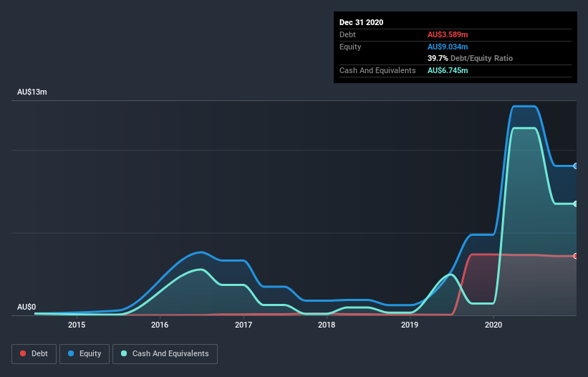Click the AU$6.745m cash value
Image resolution: width=588 pixels, height=377 pixels.
coord(448,70)
